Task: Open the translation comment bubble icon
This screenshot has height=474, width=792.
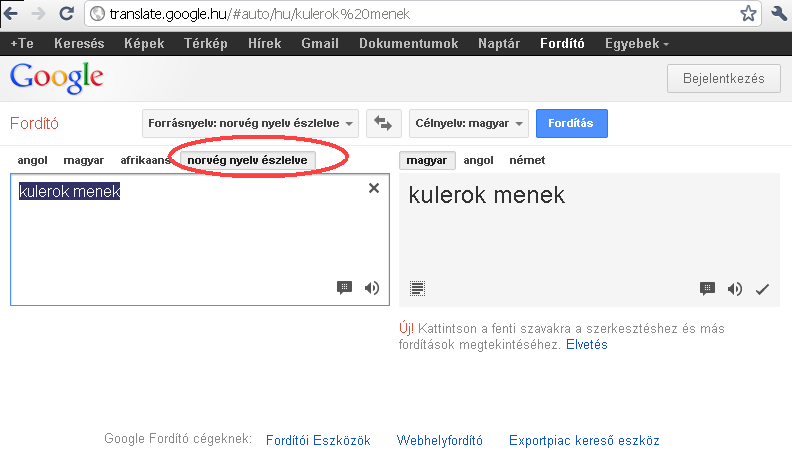Action: point(707,289)
